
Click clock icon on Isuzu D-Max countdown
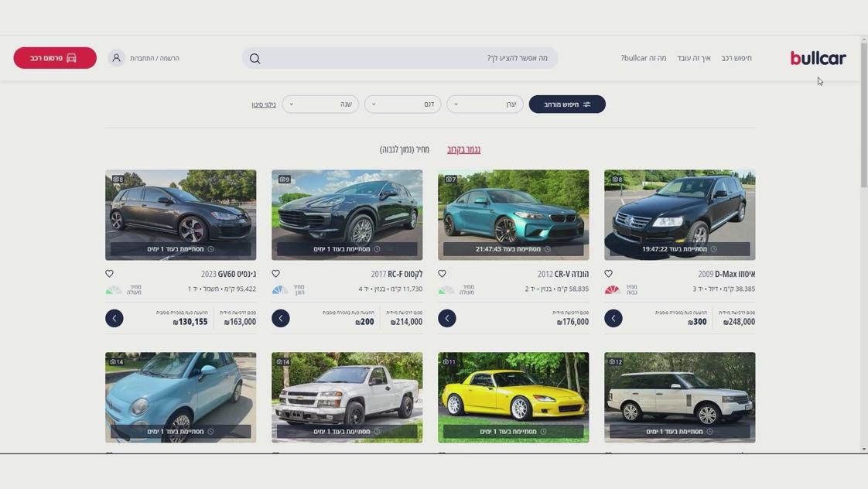(x=713, y=249)
